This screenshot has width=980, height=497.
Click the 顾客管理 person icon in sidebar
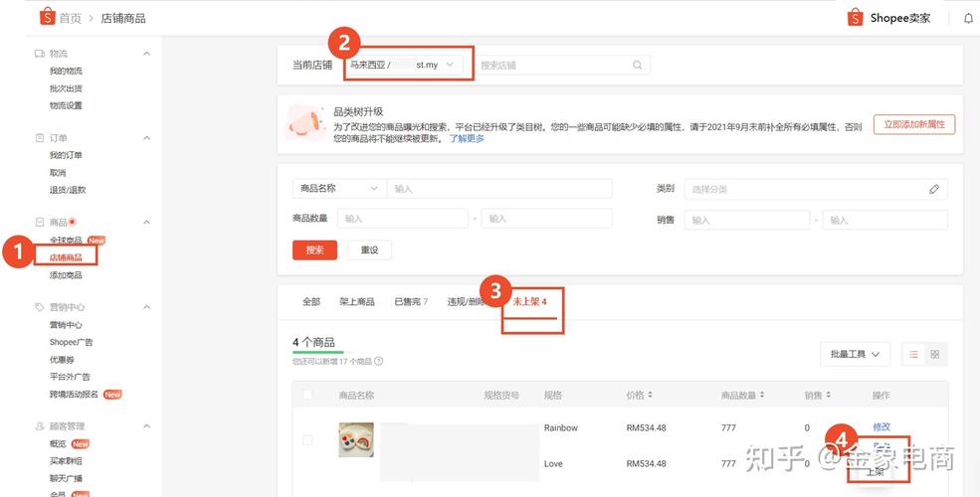(40, 425)
